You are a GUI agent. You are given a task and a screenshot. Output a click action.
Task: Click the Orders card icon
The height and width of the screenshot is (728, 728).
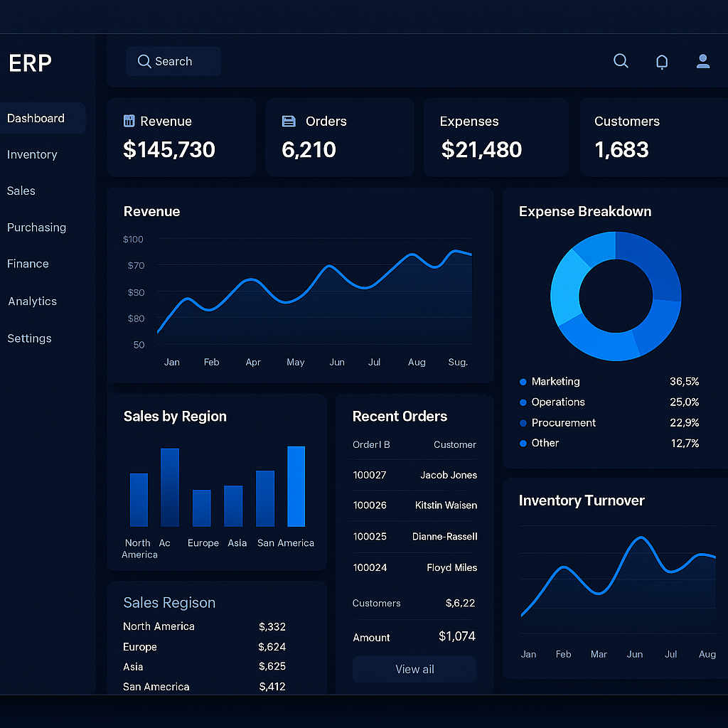pyautogui.click(x=289, y=121)
